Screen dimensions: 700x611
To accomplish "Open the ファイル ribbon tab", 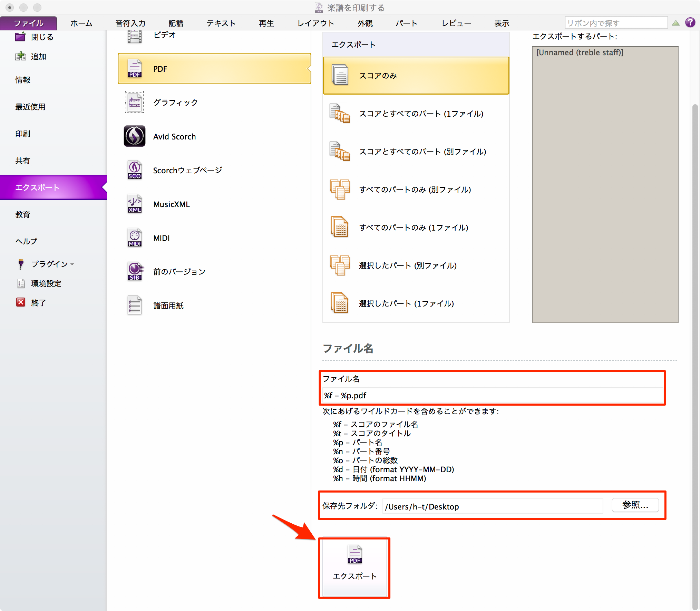I will click(x=29, y=23).
